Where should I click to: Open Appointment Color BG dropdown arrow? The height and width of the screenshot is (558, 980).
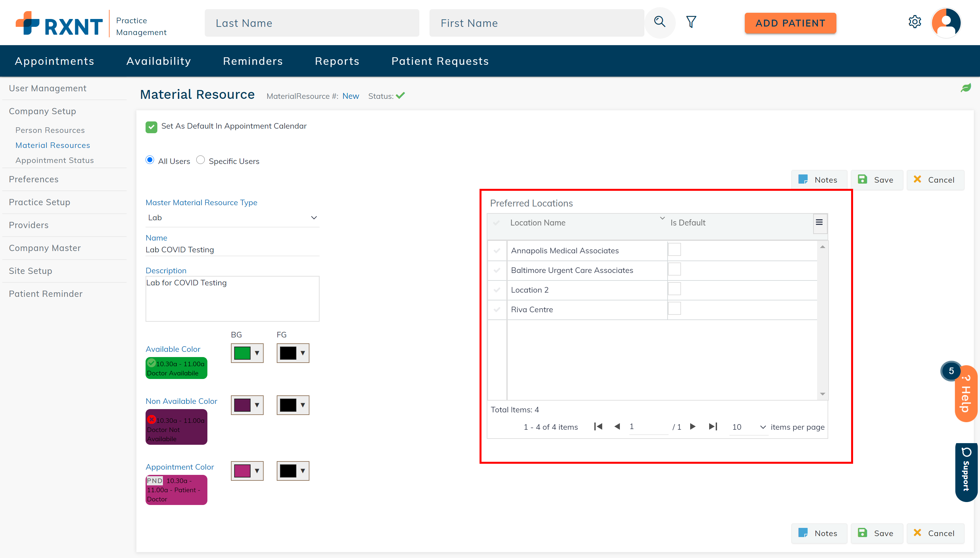[x=257, y=471]
